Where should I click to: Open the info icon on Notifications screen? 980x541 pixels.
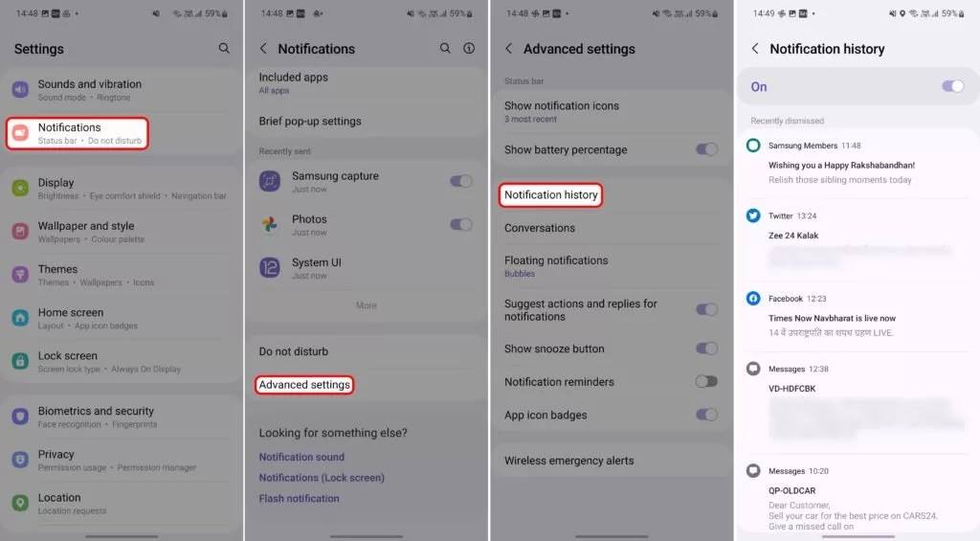coord(469,48)
